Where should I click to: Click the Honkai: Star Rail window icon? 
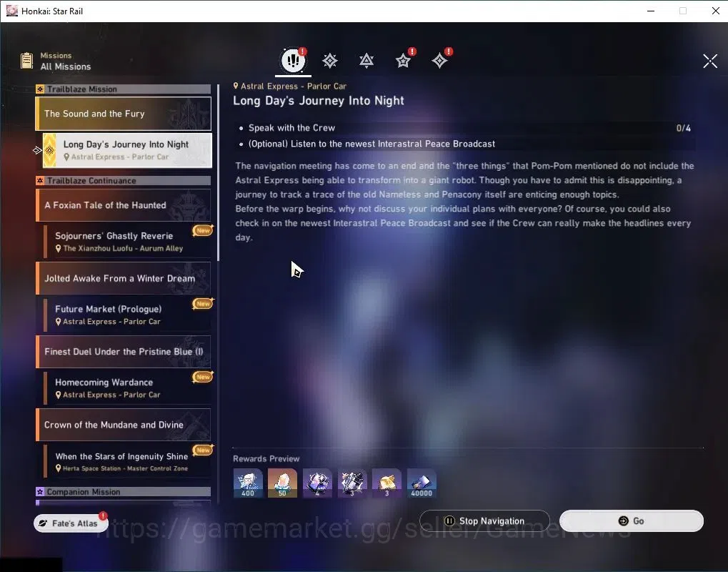pyautogui.click(x=12, y=11)
